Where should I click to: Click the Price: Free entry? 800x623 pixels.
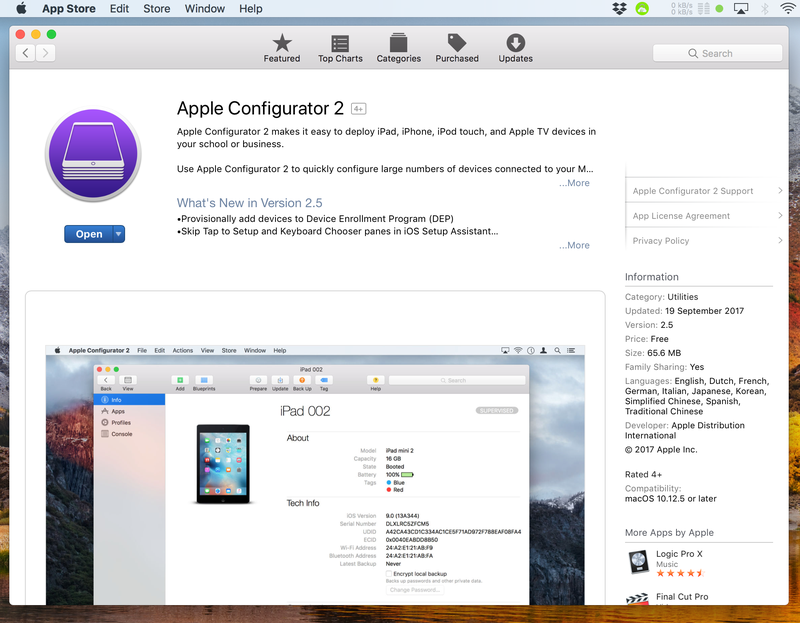(x=646, y=339)
